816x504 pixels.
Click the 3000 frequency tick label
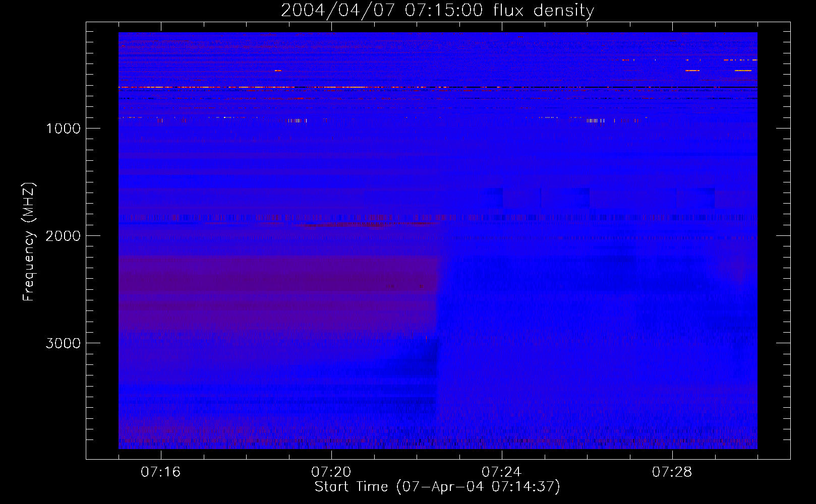63,343
